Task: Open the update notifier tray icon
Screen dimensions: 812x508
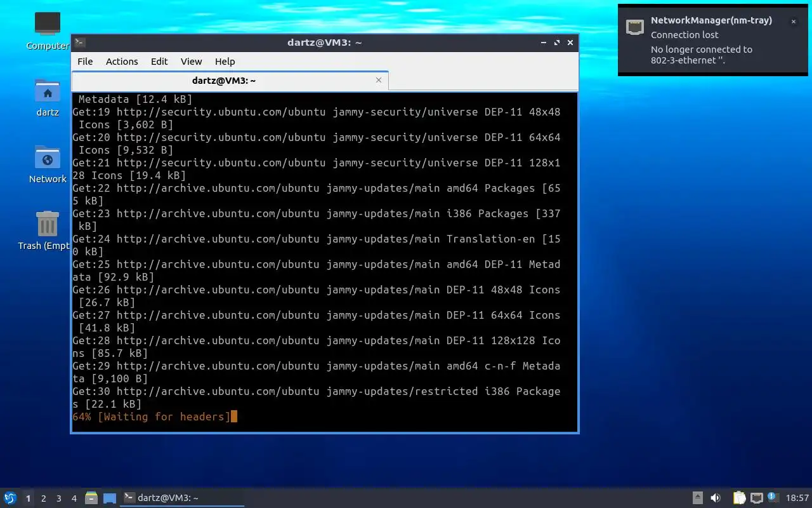Action: click(x=773, y=497)
